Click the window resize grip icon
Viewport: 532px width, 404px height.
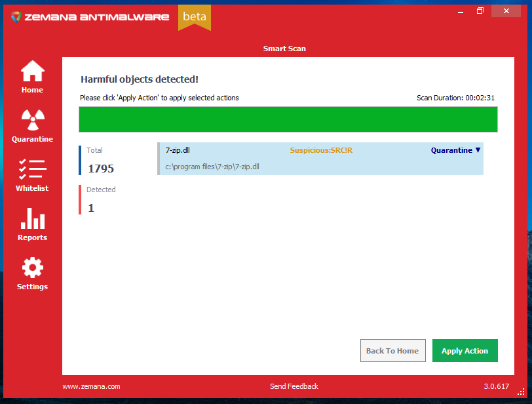521,392
